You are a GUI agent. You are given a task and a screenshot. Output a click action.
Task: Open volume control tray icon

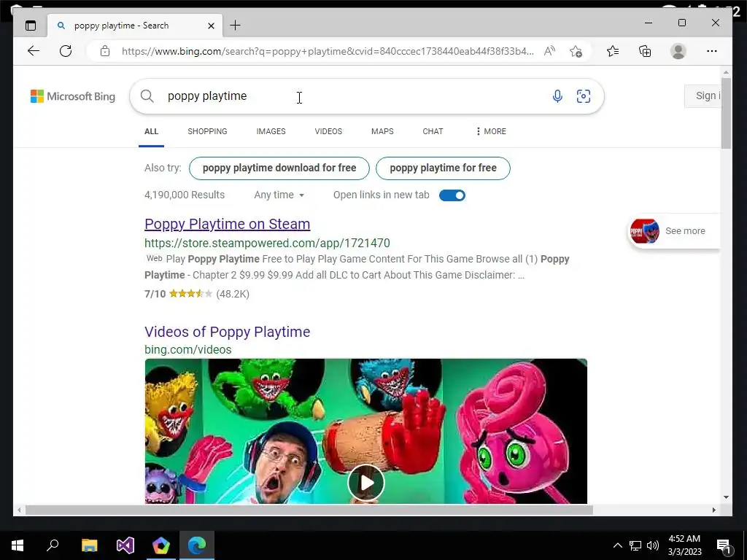[653, 545]
